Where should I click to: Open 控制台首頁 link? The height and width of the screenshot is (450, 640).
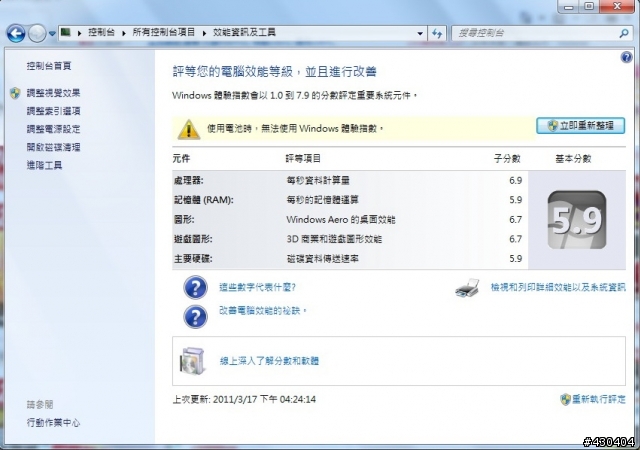pos(49,66)
